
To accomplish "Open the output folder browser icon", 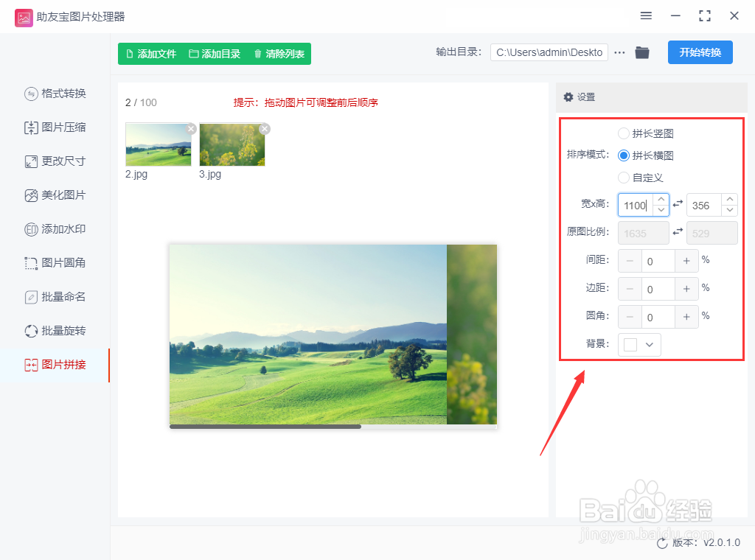I will tap(641, 52).
